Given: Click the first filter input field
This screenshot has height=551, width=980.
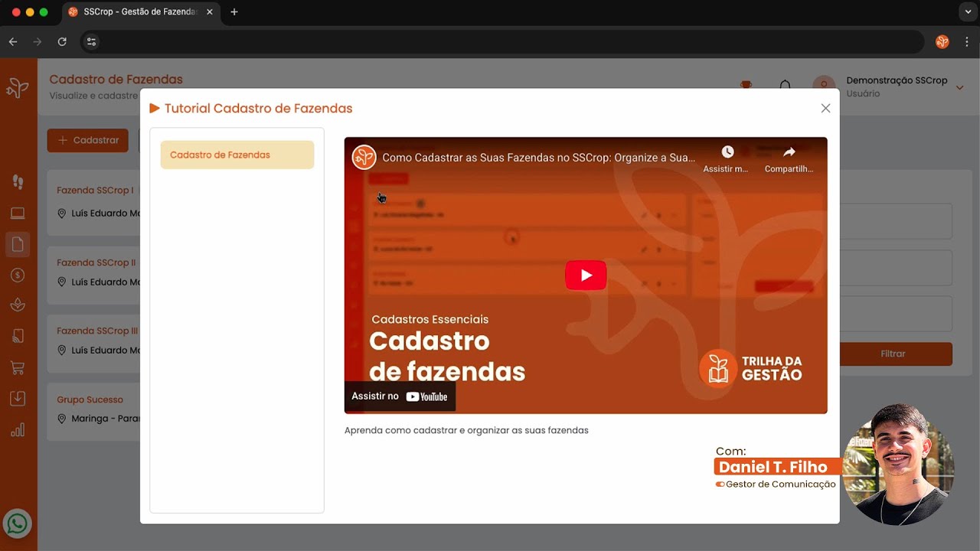Looking at the screenshot, I should [896, 221].
